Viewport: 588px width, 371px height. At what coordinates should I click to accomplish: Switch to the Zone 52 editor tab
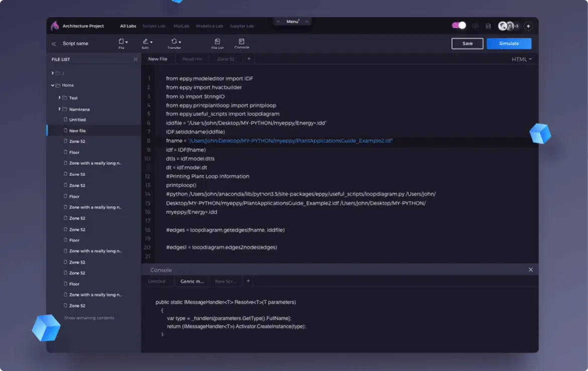(x=226, y=59)
